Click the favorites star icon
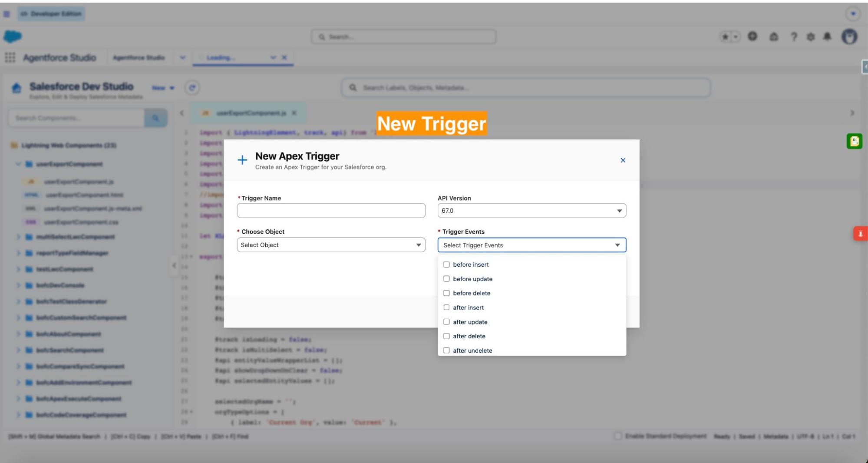This screenshot has height=463, width=868. tap(725, 37)
